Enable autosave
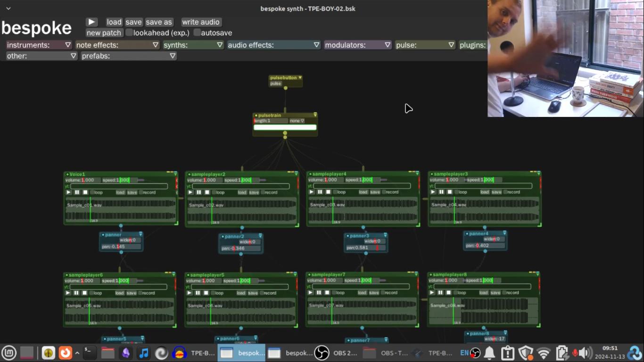This screenshot has width=644, height=362. (x=198, y=33)
